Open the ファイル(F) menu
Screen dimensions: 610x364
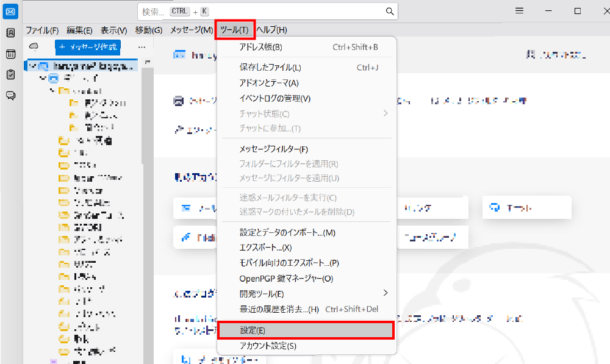click(42, 30)
